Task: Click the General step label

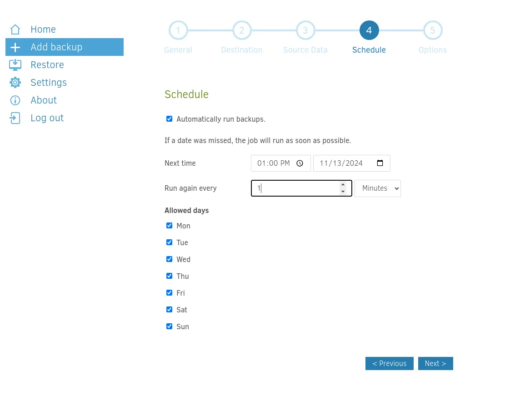Action: (178, 50)
